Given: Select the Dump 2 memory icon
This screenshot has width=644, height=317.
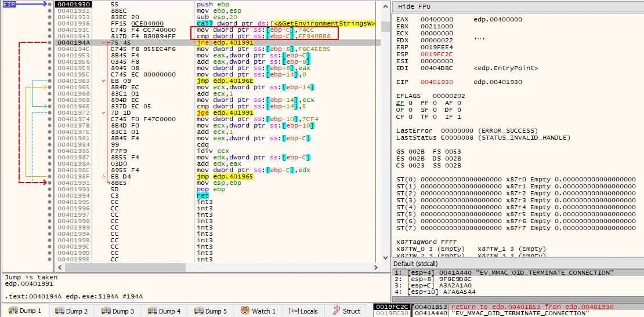Looking at the screenshot, I should (60, 311).
